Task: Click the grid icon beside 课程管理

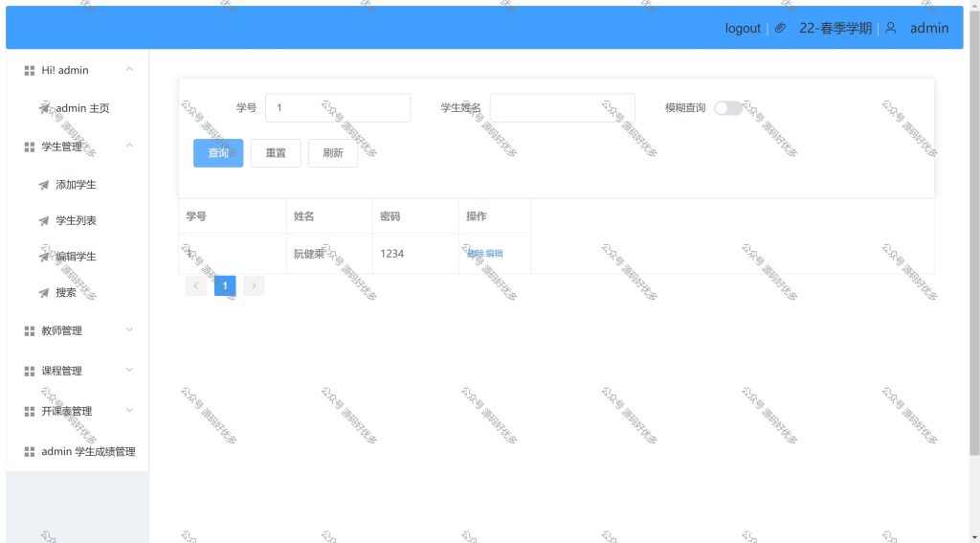Action: click(30, 372)
